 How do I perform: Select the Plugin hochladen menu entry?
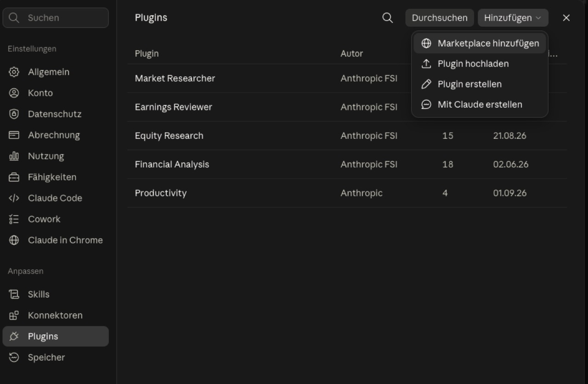480,63
